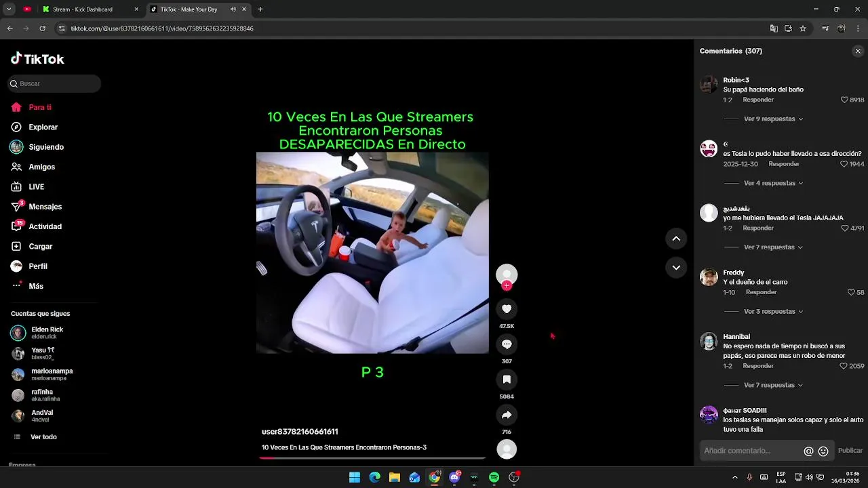Viewport: 868px width, 488px height.
Task: Open a new browser tab
Action: (260, 9)
